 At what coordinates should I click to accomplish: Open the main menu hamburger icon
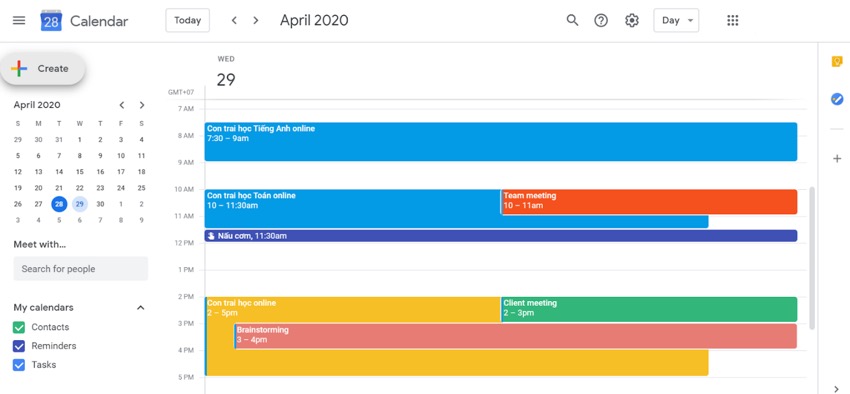tap(19, 21)
